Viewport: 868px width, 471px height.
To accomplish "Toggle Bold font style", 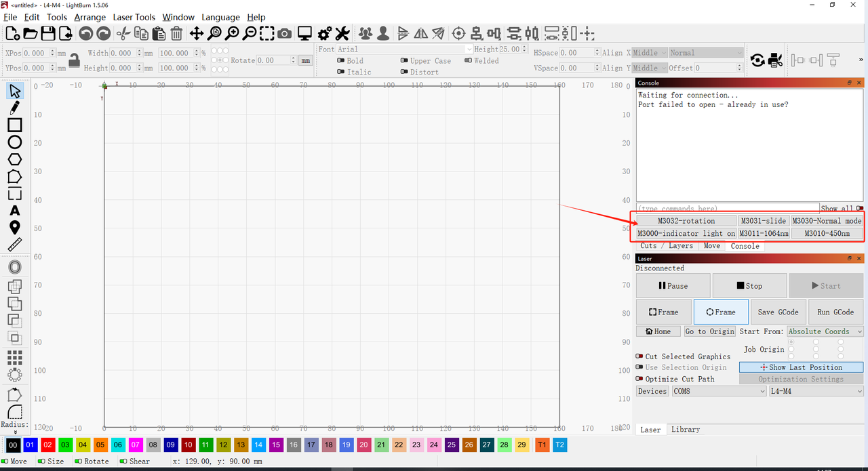I will pyautogui.click(x=340, y=60).
